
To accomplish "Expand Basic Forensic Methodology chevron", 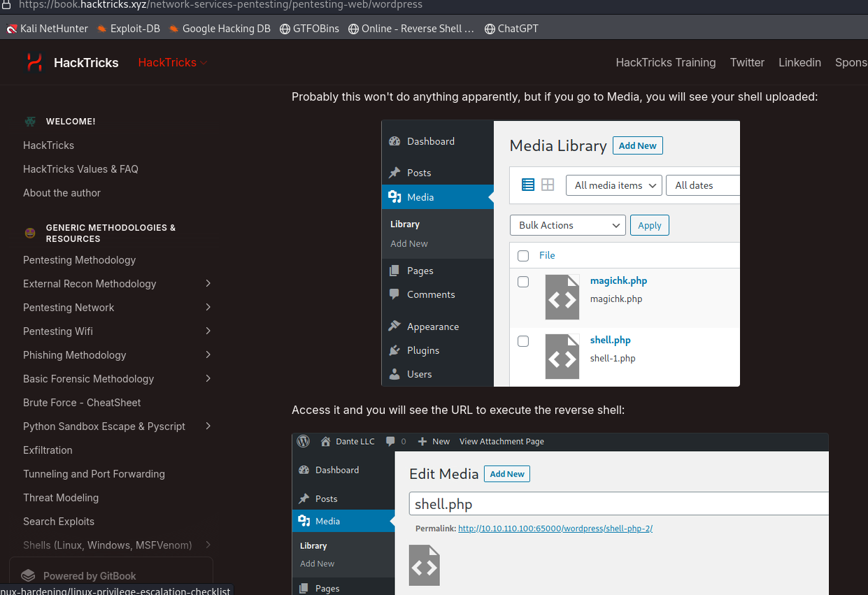I will (208, 378).
